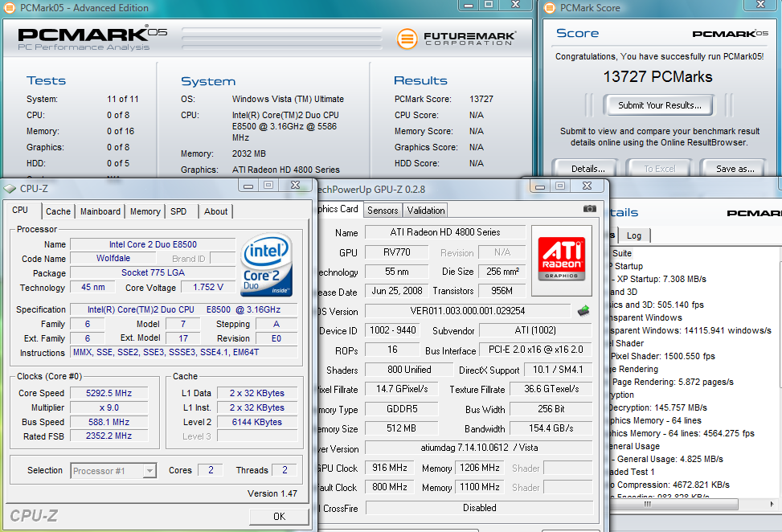Click the Intel Core 2 Duo logo
Viewport: 782px width, 532px height.
pos(266,264)
